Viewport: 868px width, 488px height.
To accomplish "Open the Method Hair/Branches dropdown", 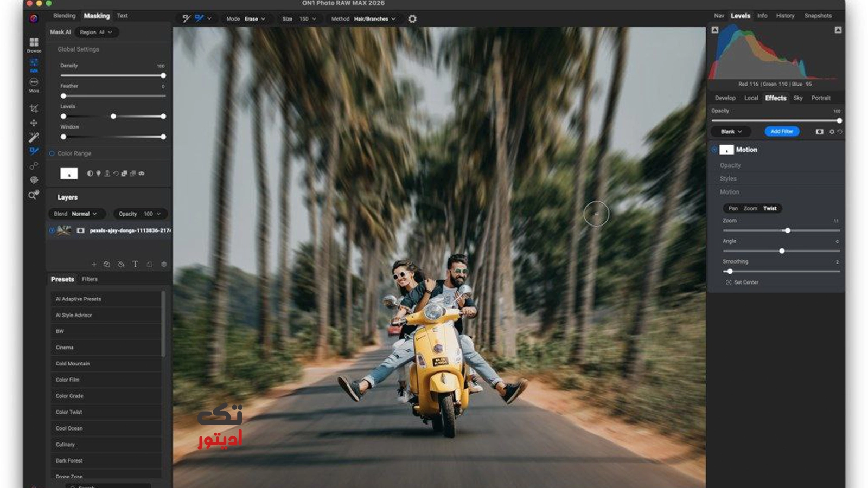I will (x=374, y=19).
